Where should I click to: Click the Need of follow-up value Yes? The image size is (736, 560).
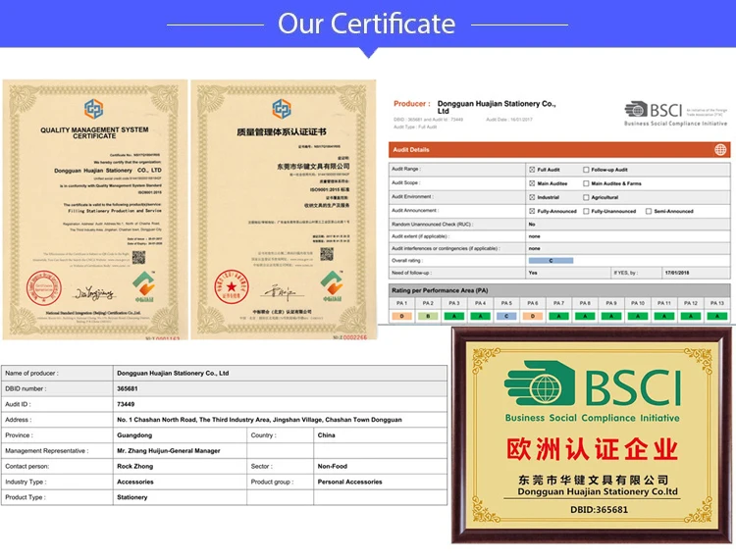point(533,273)
